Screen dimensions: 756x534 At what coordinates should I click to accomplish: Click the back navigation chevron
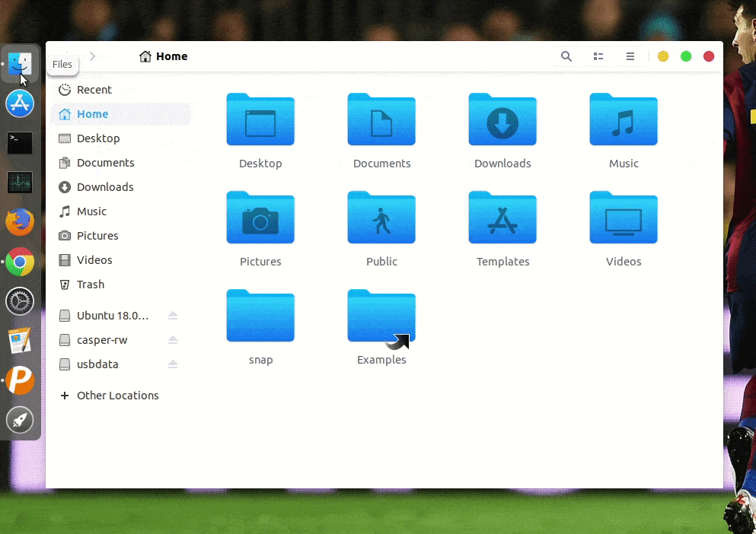tap(67, 56)
